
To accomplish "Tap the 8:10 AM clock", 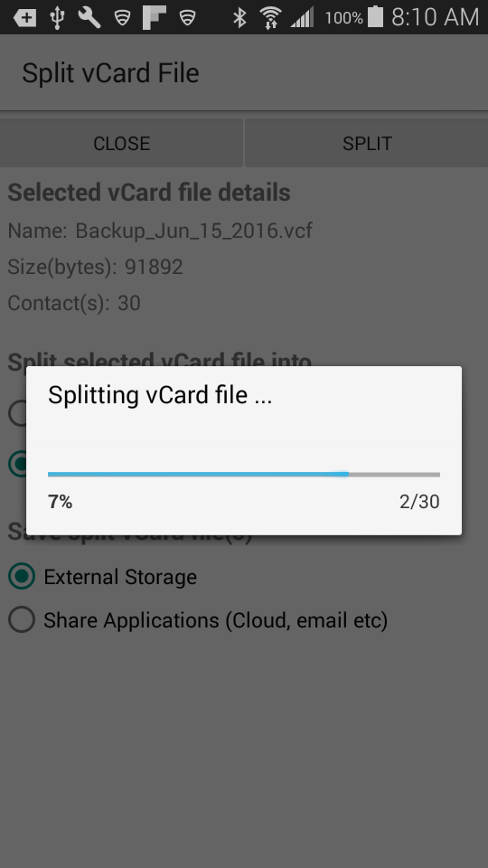I will tap(435, 17).
